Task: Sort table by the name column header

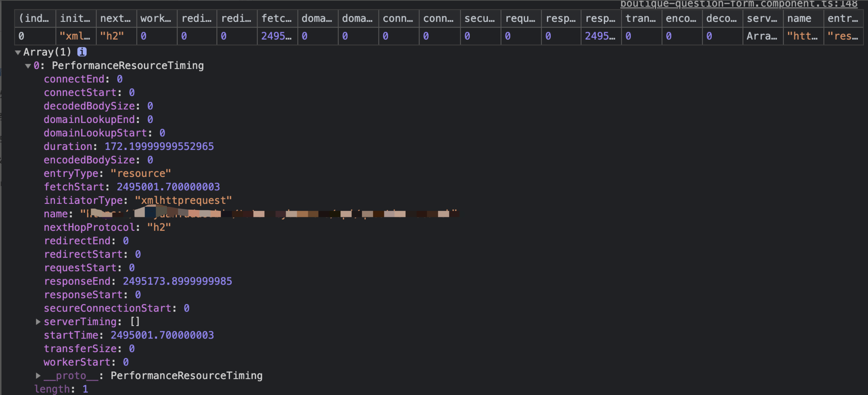Action: 803,18
